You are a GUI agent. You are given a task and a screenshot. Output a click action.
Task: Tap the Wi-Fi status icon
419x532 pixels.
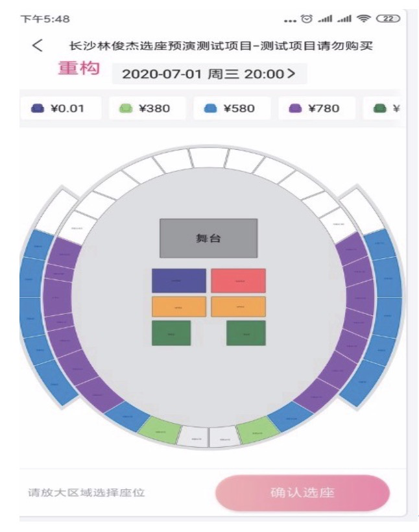[370, 19]
